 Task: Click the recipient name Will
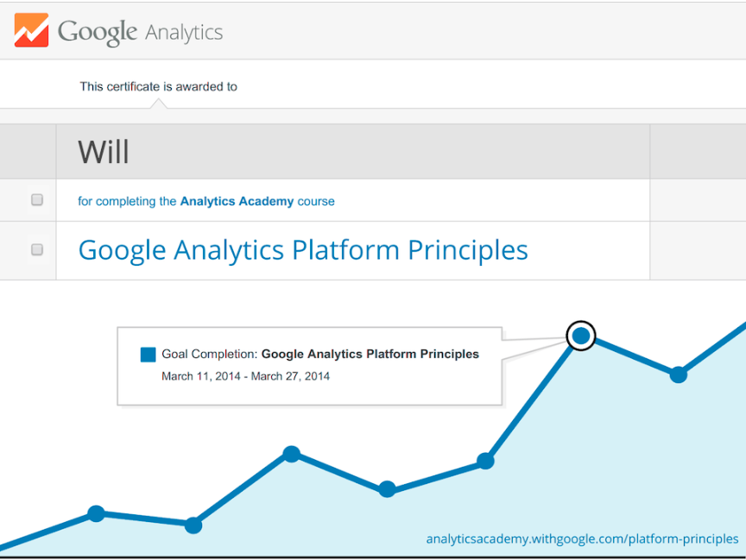(104, 152)
